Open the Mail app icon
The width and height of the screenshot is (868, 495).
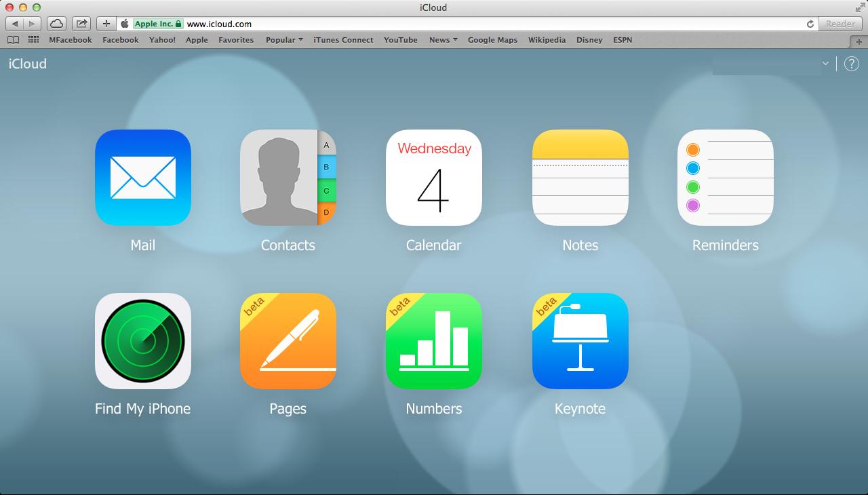click(x=143, y=178)
